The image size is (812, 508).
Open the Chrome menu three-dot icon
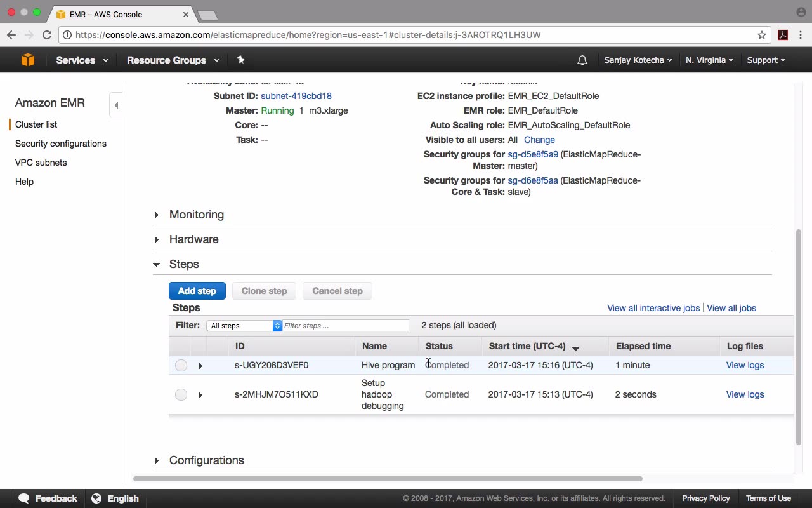[x=801, y=35]
